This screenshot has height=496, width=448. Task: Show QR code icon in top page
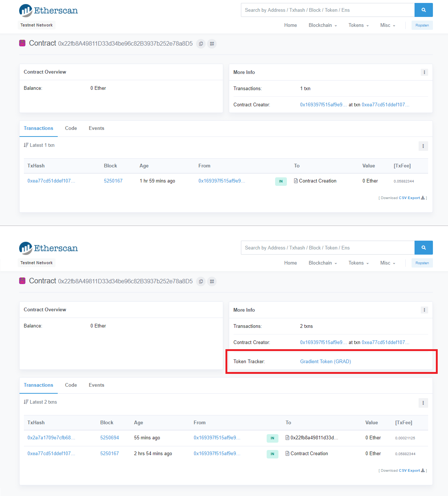(212, 44)
